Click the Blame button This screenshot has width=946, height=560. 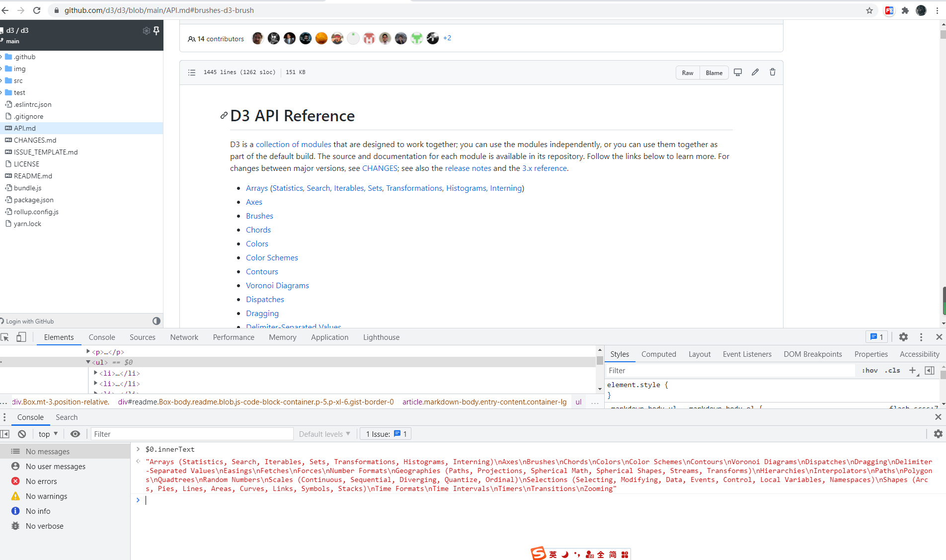pyautogui.click(x=714, y=73)
